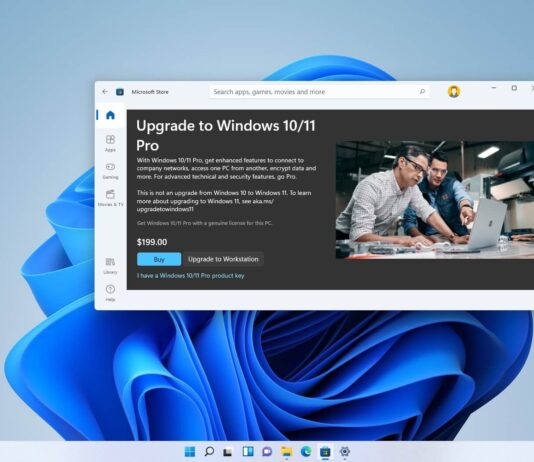Open Settings from the taskbar
This screenshot has height=462, width=534.
[x=345, y=451]
